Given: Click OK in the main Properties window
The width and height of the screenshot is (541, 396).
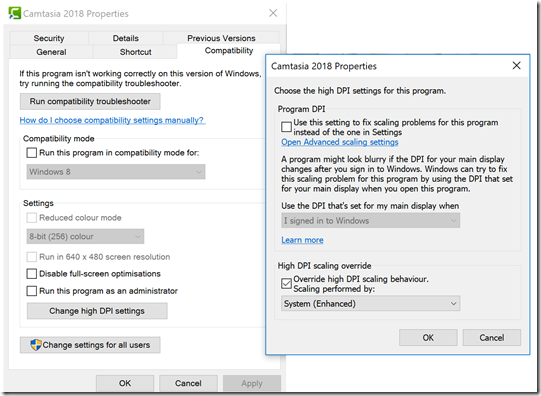Looking at the screenshot, I should point(125,383).
